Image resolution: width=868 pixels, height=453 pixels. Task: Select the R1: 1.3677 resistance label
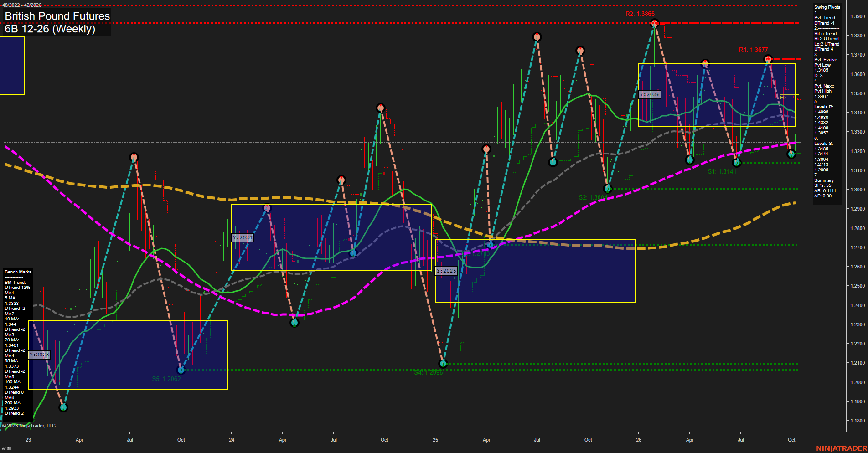753,50
